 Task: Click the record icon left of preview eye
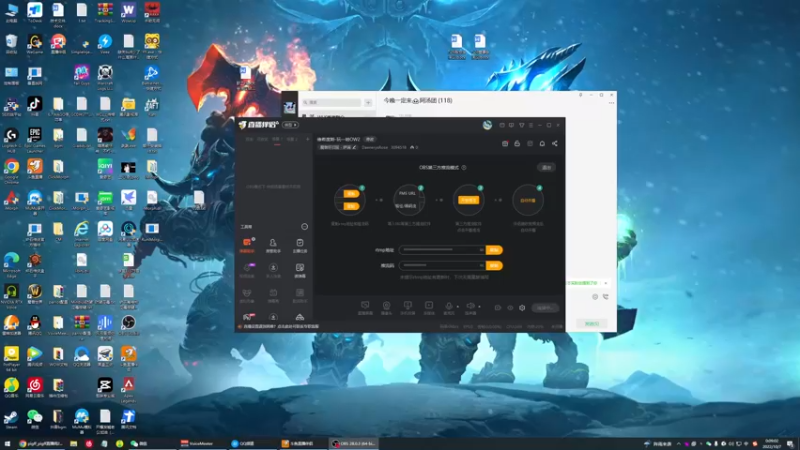click(497, 308)
